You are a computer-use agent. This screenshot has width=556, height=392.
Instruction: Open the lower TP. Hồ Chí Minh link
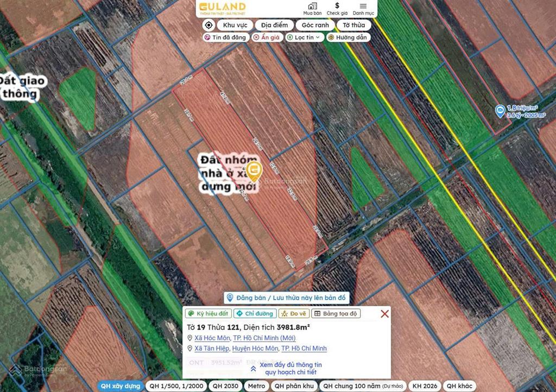click(x=304, y=349)
